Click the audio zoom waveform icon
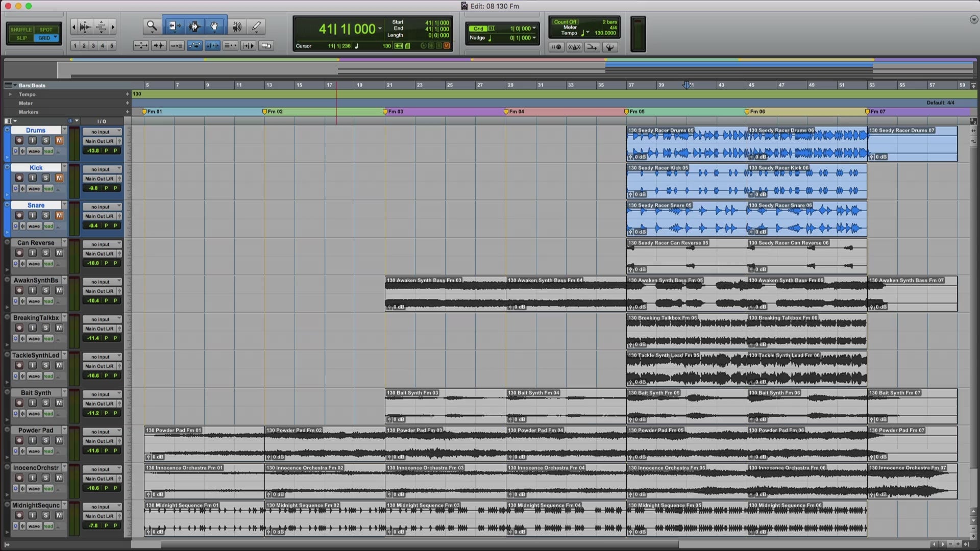This screenshot has width=980, height=551. (x=86, y=27)
